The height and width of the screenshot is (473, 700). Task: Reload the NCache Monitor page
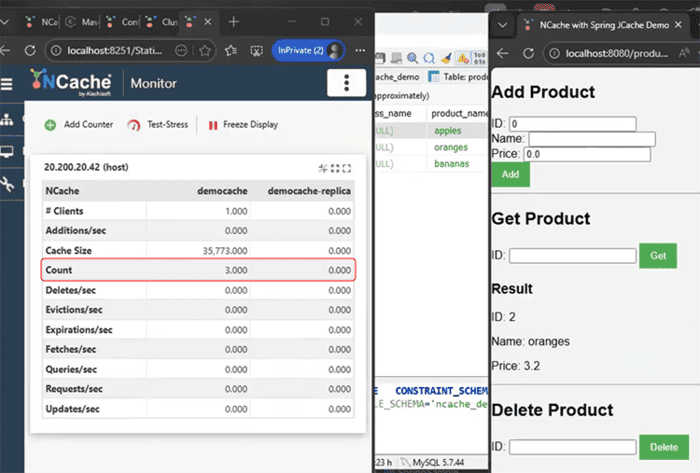click(30, 50)
